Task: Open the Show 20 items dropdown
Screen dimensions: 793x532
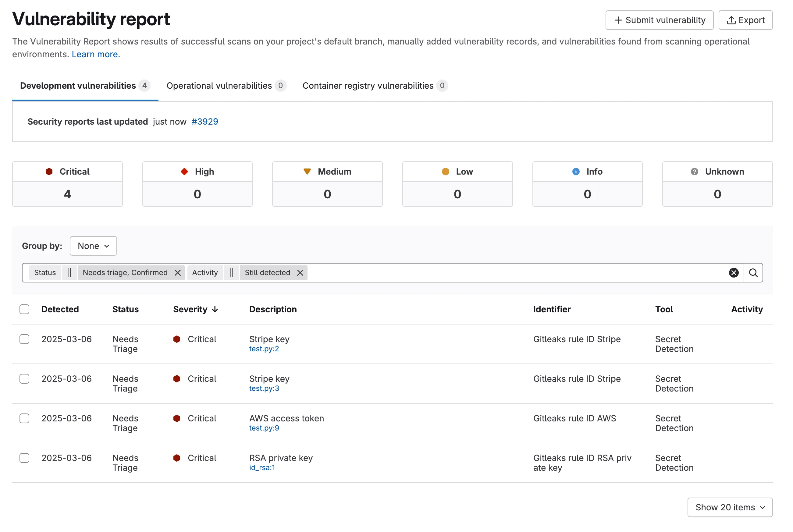Action: (730, 507)
